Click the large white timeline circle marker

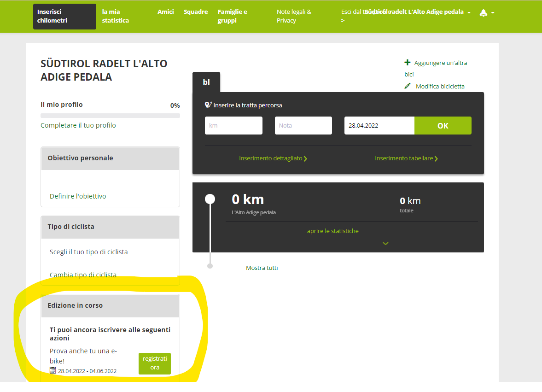coord(210,199)
